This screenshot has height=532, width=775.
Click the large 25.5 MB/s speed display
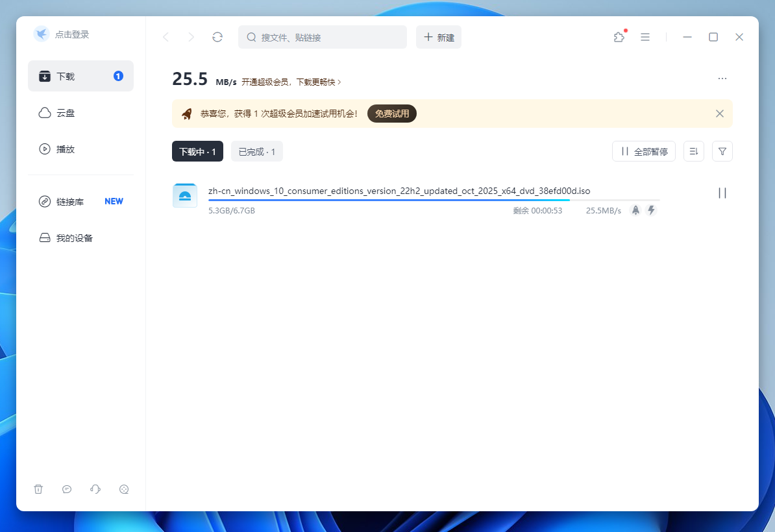pos(204,80)
